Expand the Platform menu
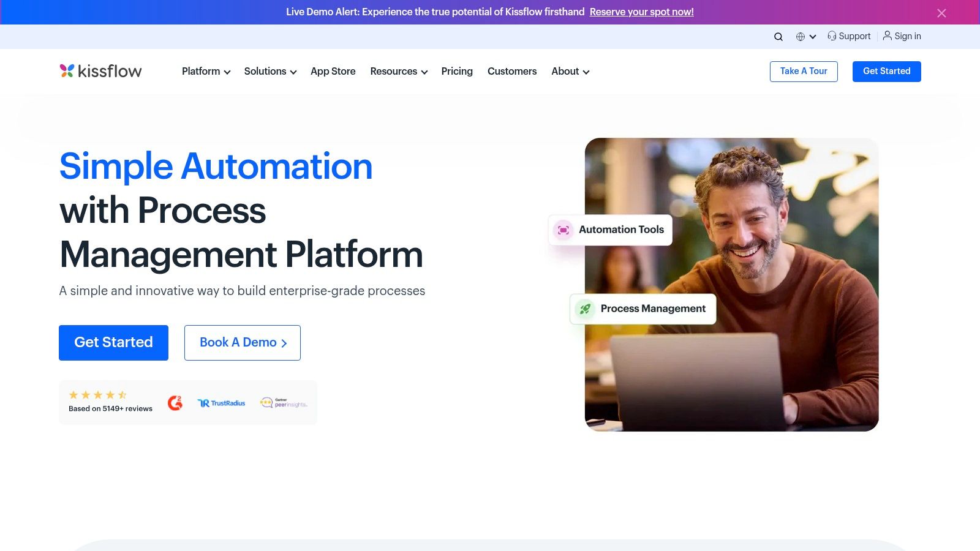This screenshot has width=980, height=551. pyautogui.click(x=206, y=72)
